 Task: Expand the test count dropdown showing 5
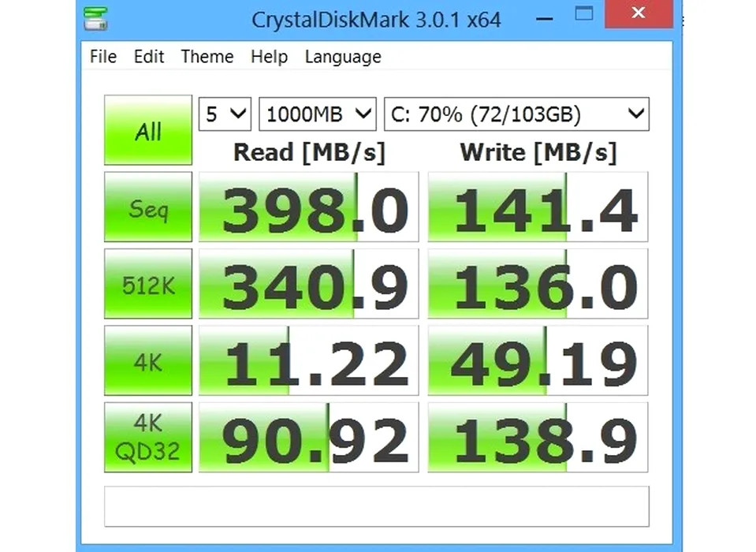pos(225,114)
